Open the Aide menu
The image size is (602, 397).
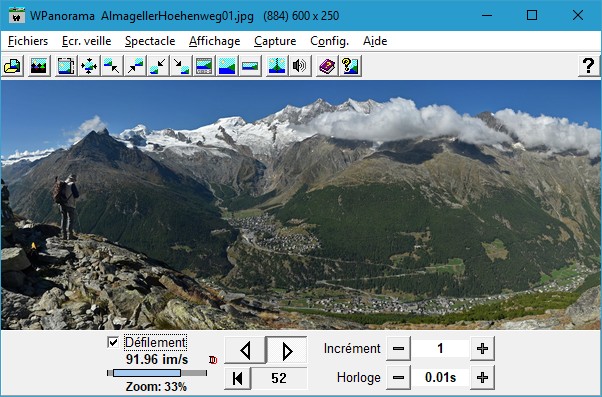[x=375, y=41]
